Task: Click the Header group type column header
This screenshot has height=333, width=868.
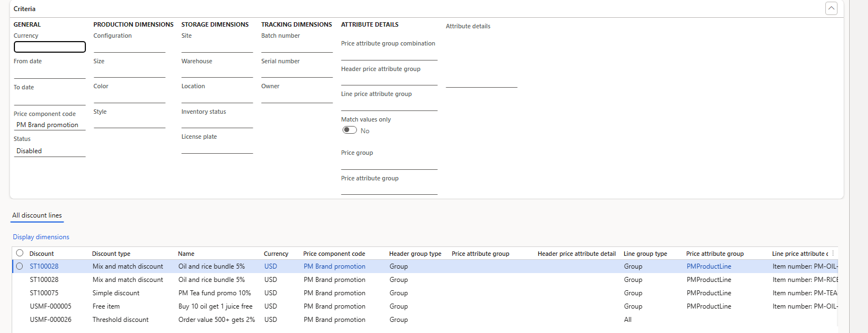Action: pyautogui.click(x=415, y=254)
